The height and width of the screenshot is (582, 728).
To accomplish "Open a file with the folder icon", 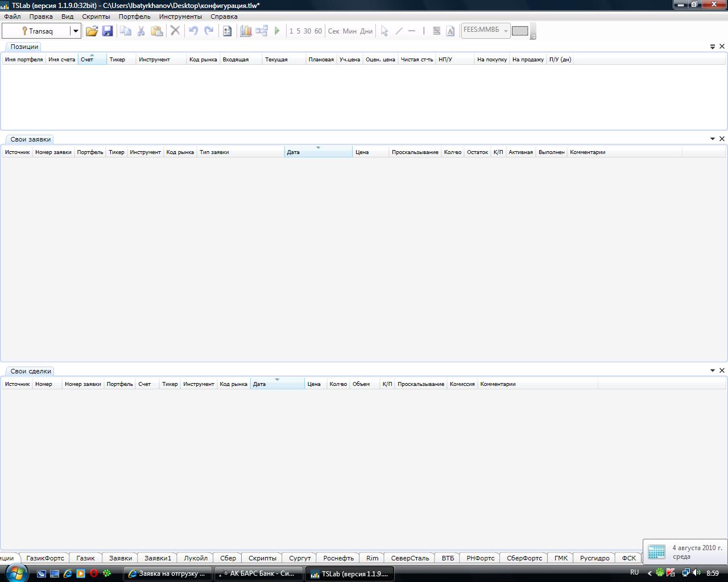I will click(x=92, y=31).
